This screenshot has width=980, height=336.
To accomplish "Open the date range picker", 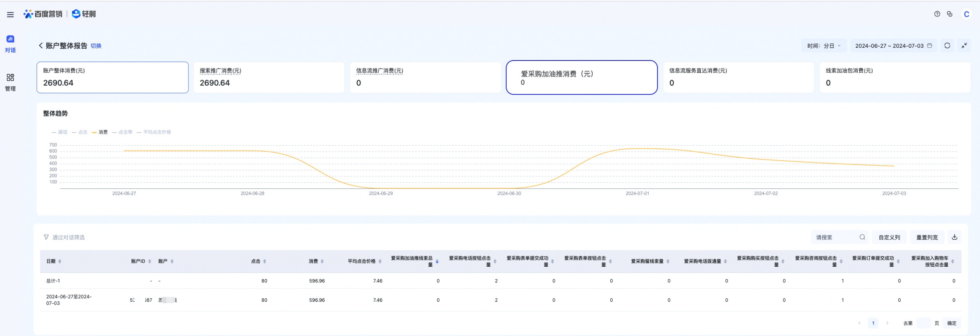I will coord(893,46).
